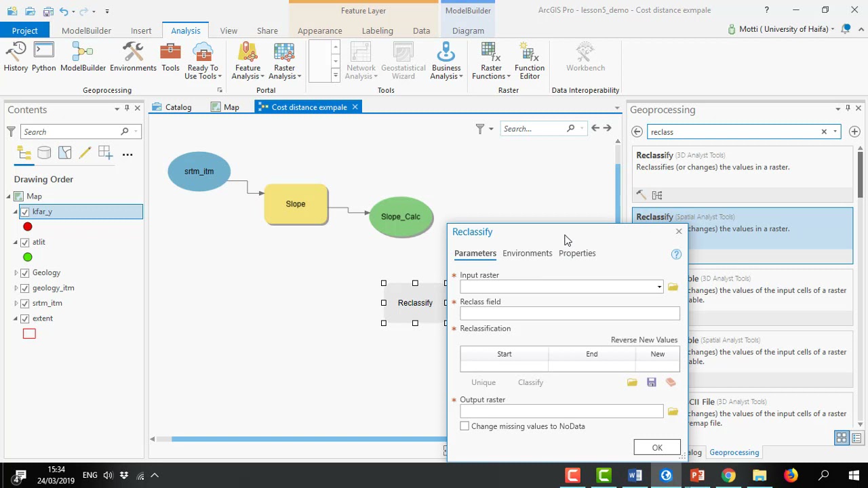This screenshot has width=868, height=488.
Task: Clear the reclassification table with eraser
Action: [x=671, y=383]
